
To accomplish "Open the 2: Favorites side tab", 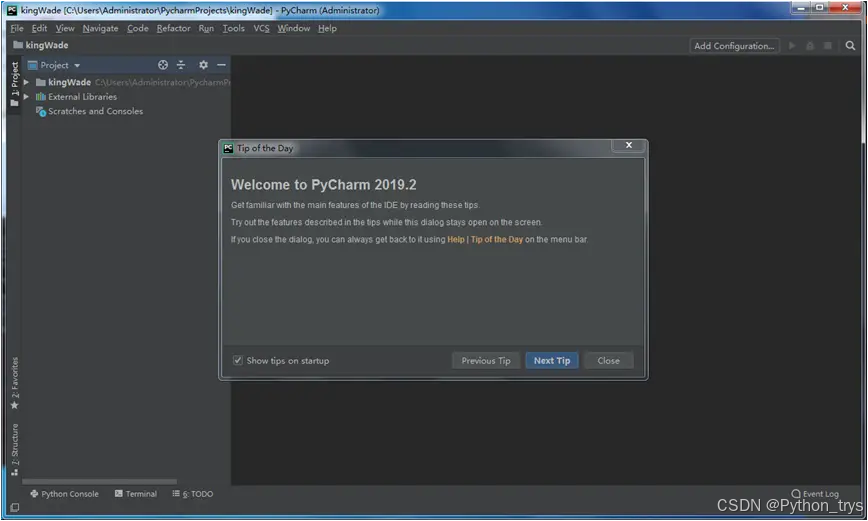I will pyautogui.click(x=14, y=383).
